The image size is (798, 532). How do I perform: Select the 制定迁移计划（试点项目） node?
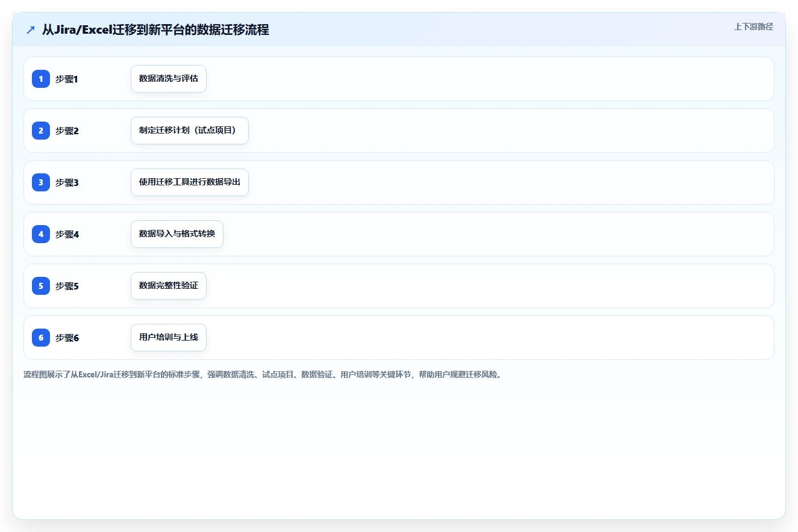point(190,131)
